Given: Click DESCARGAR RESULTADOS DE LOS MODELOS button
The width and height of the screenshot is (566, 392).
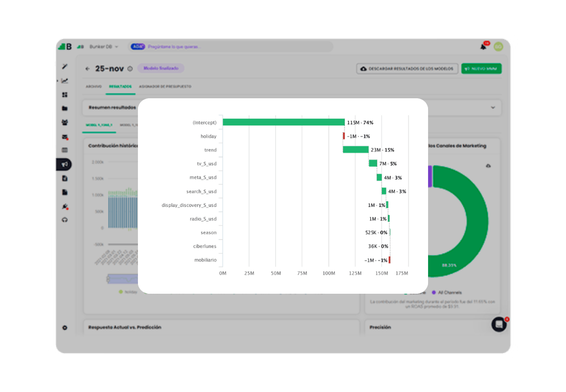Looking at the screenshot, I should [407, 68].
